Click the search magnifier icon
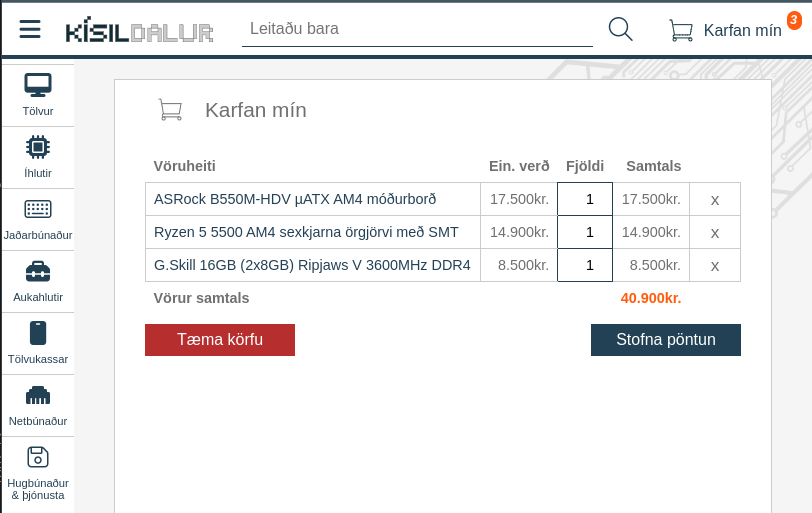Image resolution: width=812 pixels, height=513 pixels. (620, 29)
